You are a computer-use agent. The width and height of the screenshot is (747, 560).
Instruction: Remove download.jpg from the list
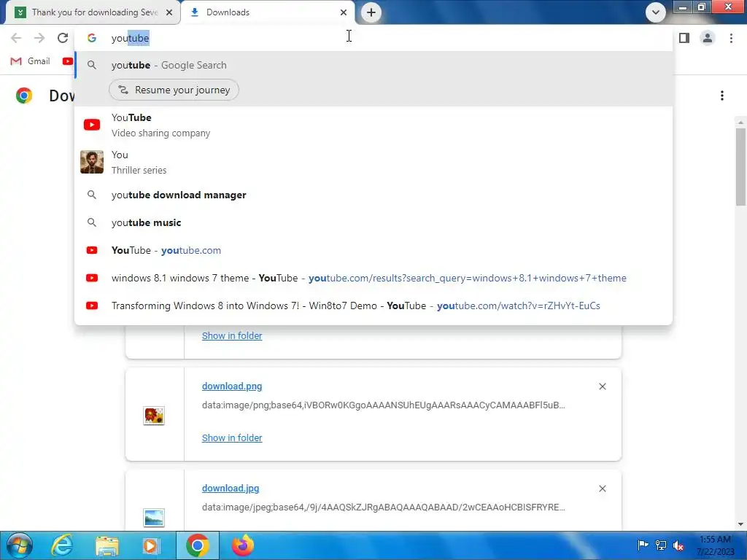602,488
